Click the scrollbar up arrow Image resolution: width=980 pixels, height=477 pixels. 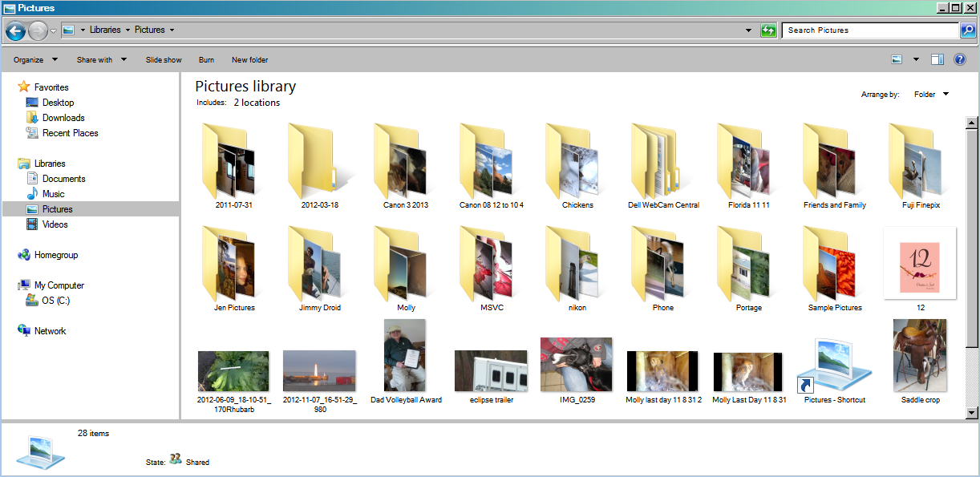tap(972, 123)
